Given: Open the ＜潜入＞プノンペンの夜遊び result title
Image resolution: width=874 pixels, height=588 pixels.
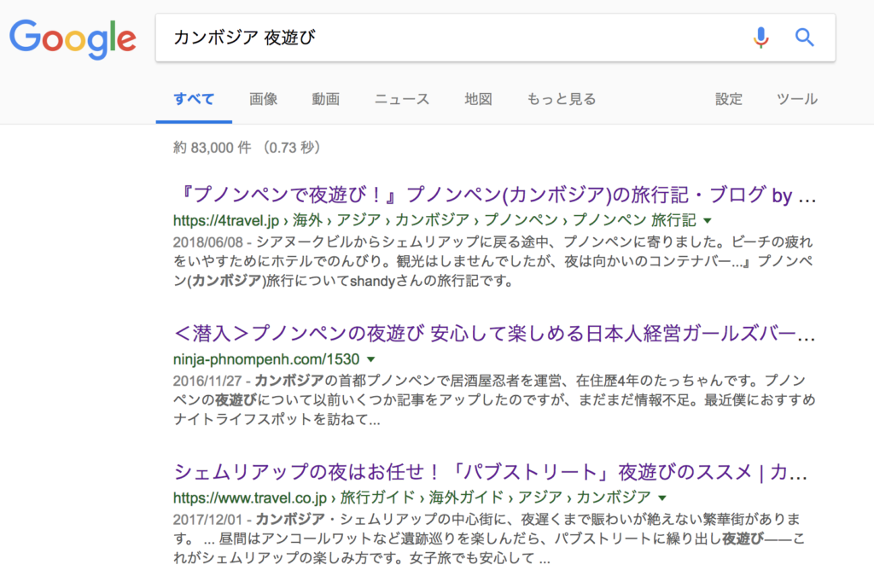Looking at the screenshot, I should click(x=494, y=334).
